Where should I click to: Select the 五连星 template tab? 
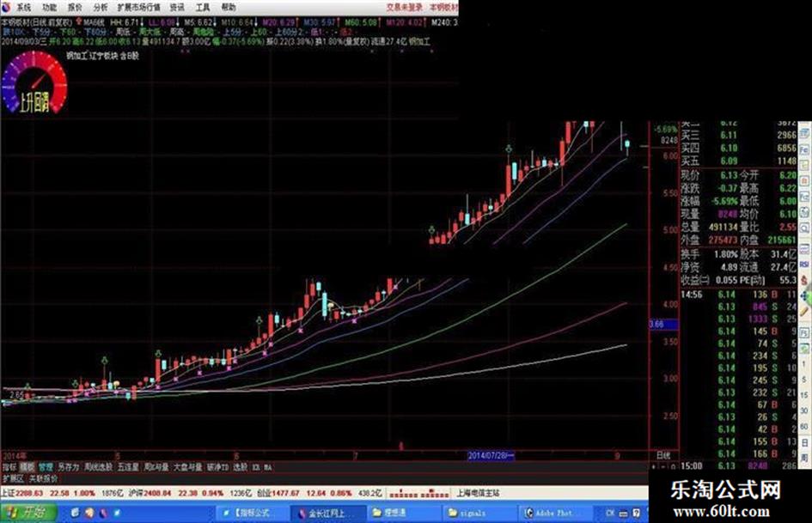[128, 467]
